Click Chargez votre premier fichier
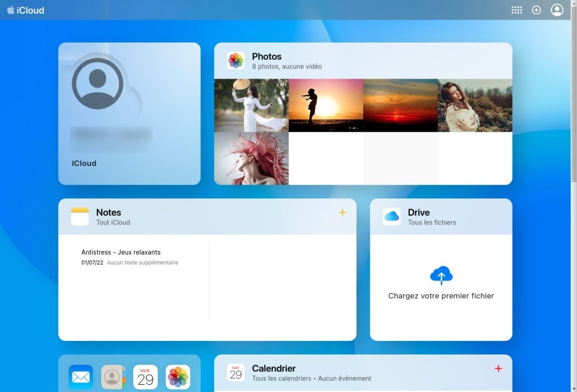The height and width of the screenshot is (392, 577). point(441,296)
